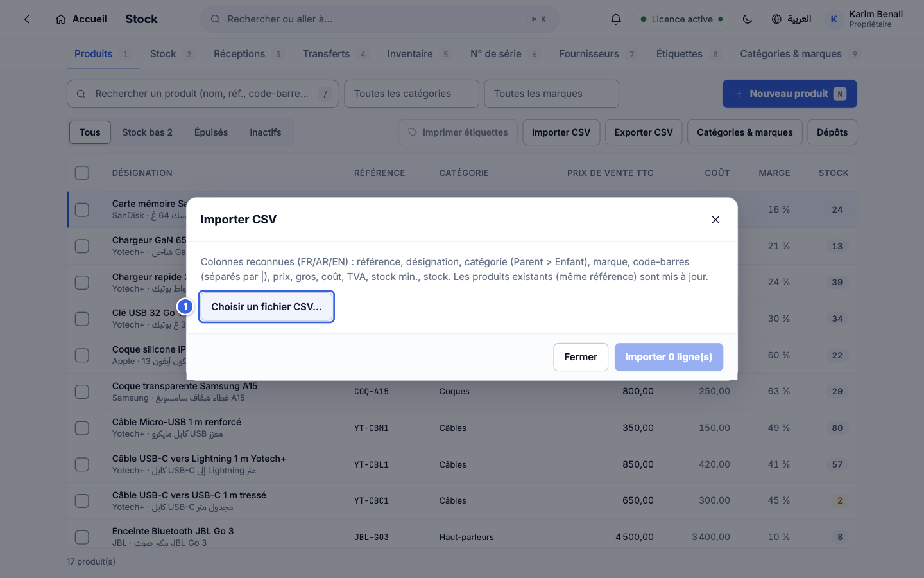Check the Chargeur rapide row checkbox

82,283
